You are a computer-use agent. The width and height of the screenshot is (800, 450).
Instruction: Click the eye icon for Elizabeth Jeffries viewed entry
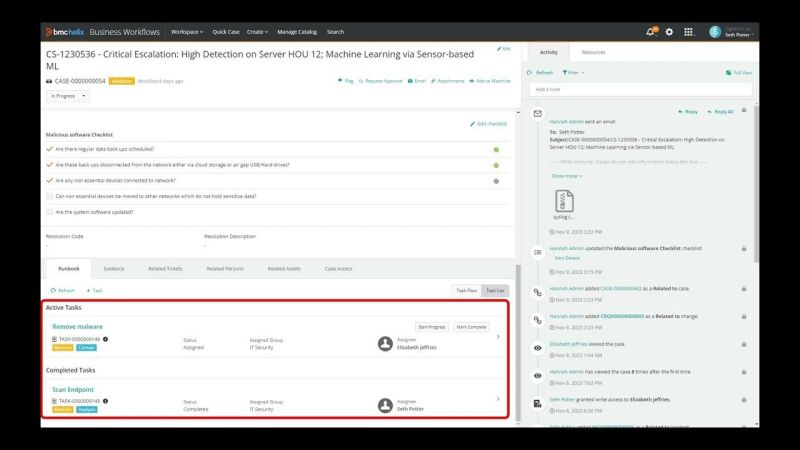[x=537, y=348]
